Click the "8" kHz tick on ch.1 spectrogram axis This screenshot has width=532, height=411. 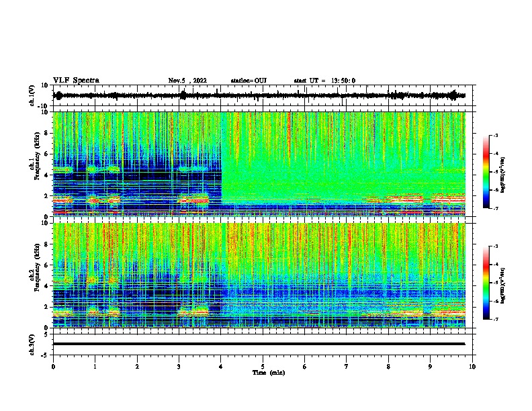pos(46,133)
